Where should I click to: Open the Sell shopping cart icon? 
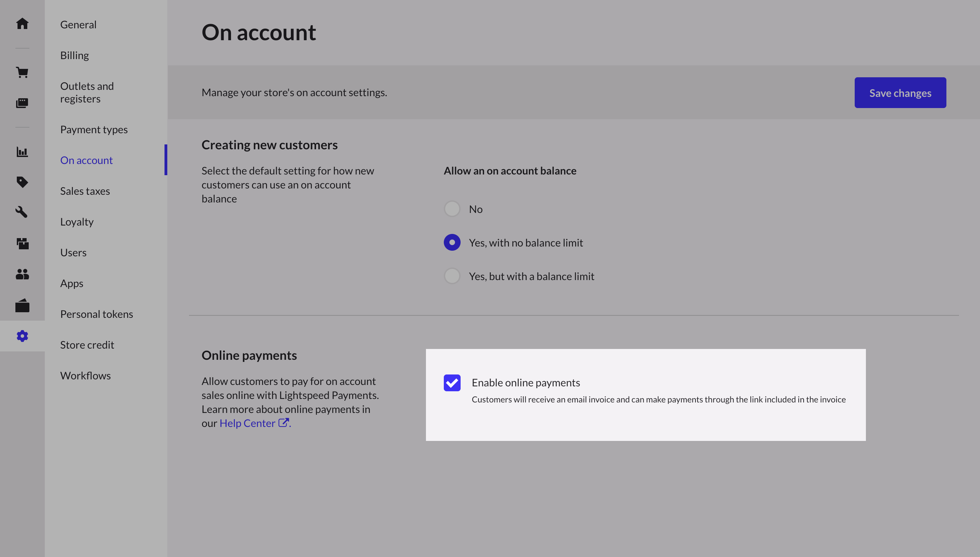click(22, 72)
